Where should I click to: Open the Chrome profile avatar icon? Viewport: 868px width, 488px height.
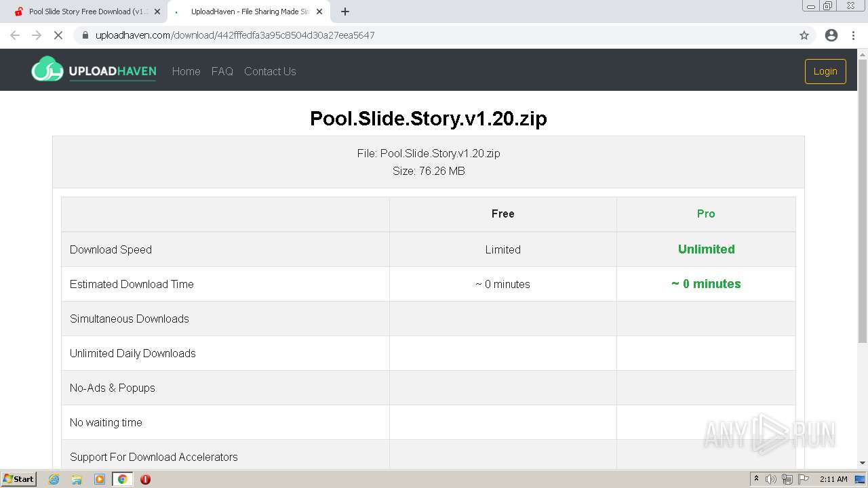point(831,35)
